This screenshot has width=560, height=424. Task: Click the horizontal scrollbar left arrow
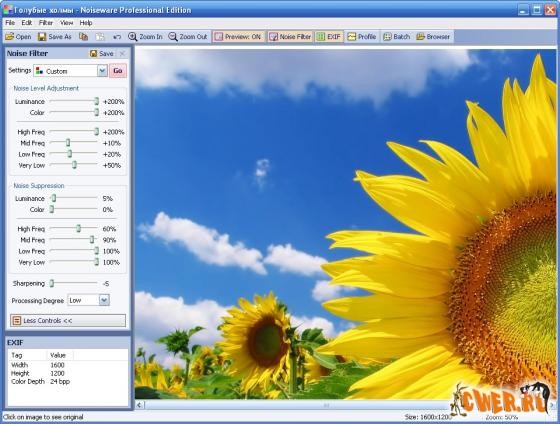click(x=140, y=405)
